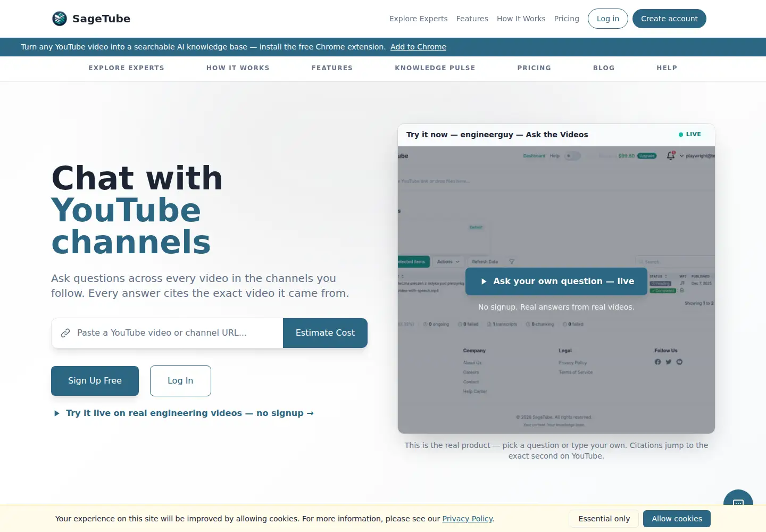Follow the Add to Chrome link
Viewport: 766px width, 532px height.
pos(418,47)
